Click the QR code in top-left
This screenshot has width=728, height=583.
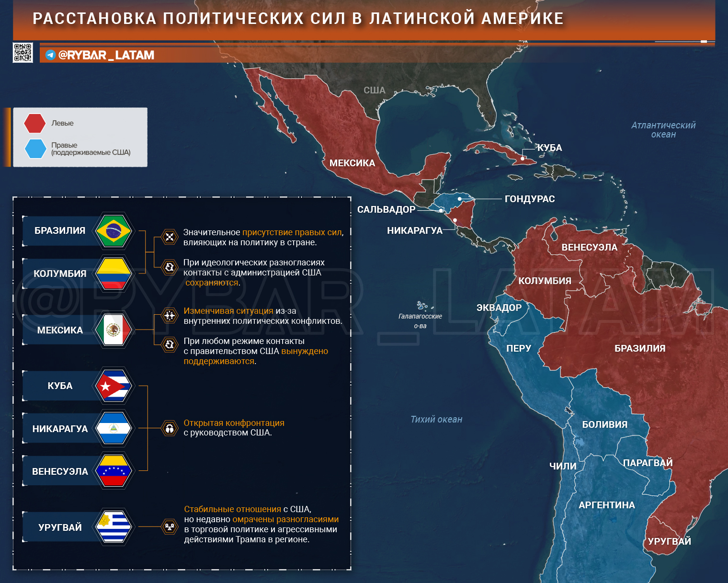coord(23,53)
